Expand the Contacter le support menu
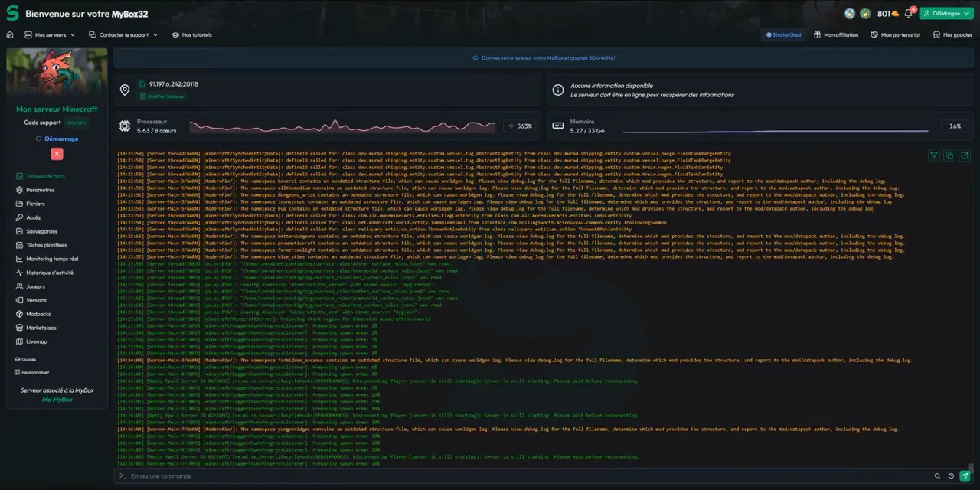This screenshot has width=980, height=490. coord(123,35)
